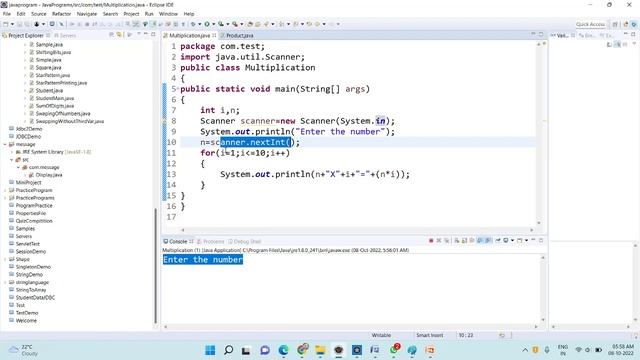Click Project Explorer vertical scrollbar
This screenshot has height=360, width=640.
click(x=156, y=265)
